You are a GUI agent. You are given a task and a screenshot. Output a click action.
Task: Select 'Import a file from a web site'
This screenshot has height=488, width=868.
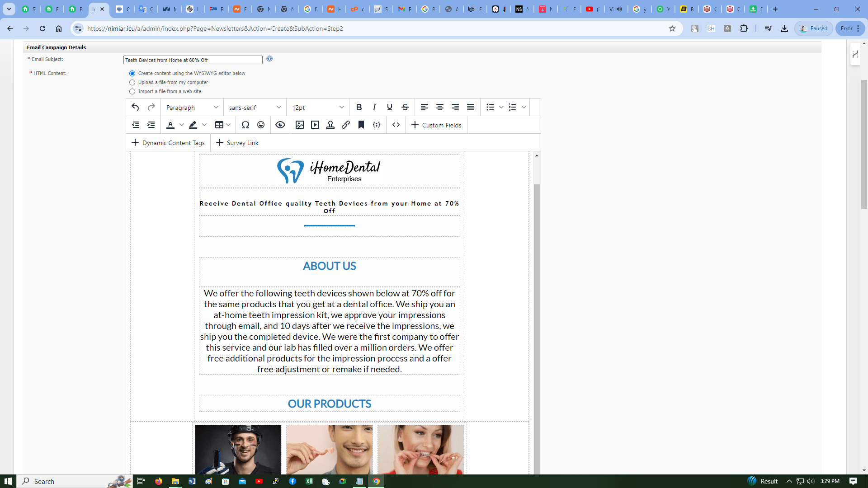click(x=132, y=91)
